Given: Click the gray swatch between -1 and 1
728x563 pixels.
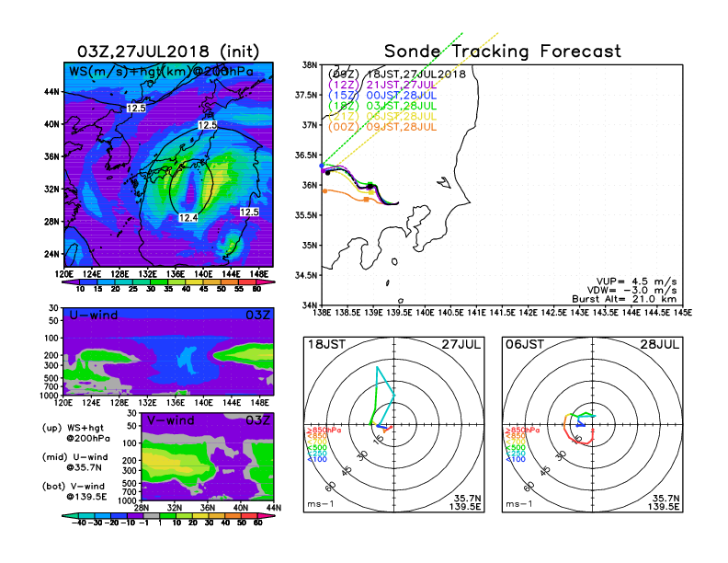Looking at the screenshot, I should tap(151, 515).
